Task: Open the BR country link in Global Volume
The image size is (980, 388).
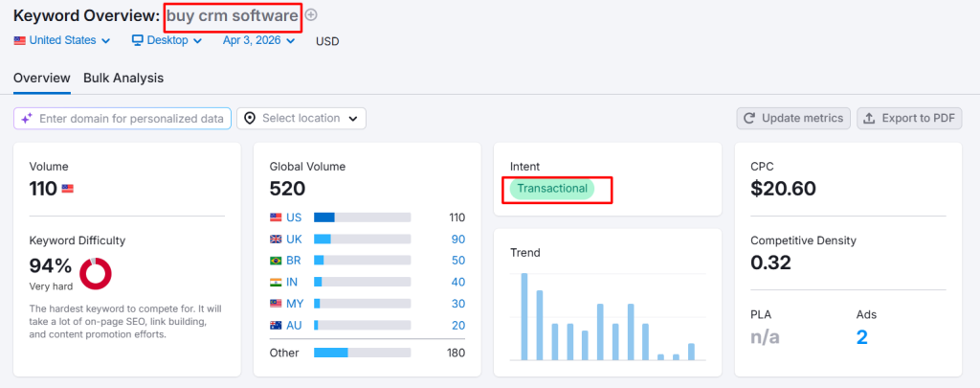Action: point(294,261)
